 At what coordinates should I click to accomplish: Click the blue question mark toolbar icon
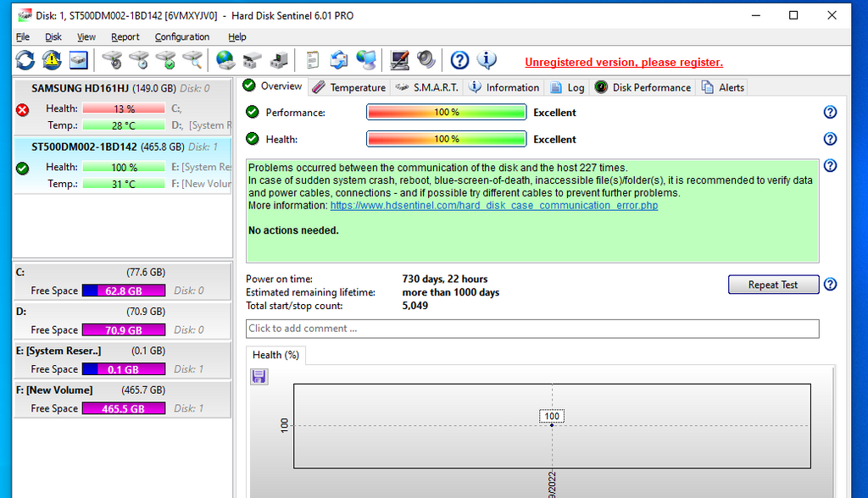pyautogui.click(x=459, y=60)
